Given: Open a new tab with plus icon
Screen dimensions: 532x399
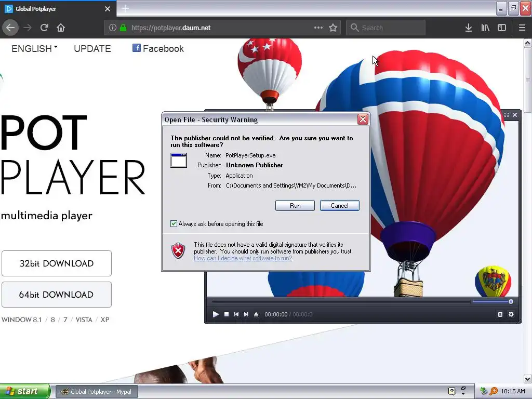Looking at the screenshot, I should 125,8.
